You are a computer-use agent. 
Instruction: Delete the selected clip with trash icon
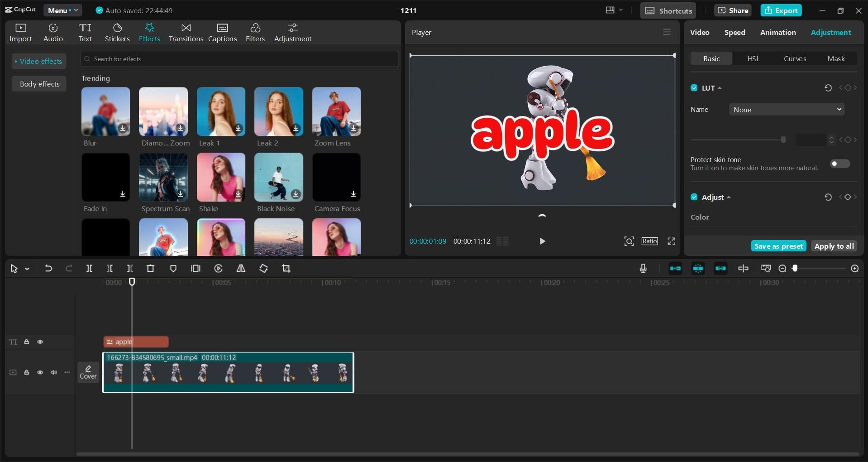click(151, 269)
